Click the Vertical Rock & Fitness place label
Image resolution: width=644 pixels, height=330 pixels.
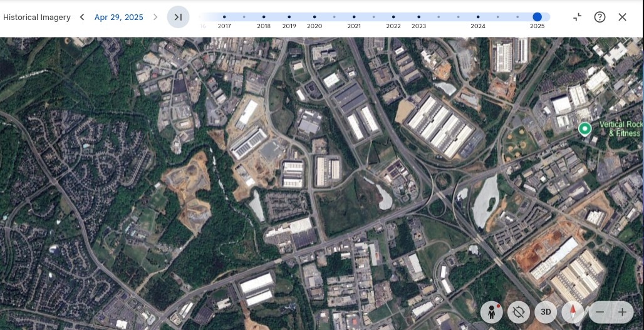(x=620, y=128)
